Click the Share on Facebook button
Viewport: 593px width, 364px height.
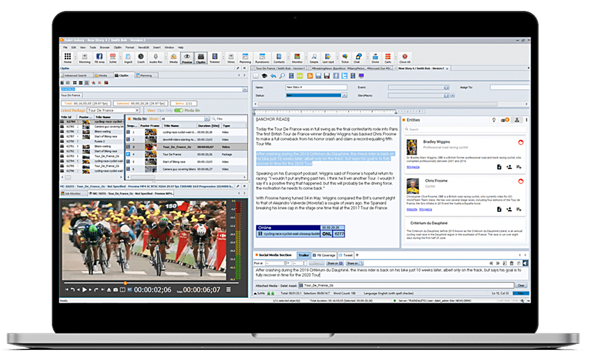tap(334, 263)
